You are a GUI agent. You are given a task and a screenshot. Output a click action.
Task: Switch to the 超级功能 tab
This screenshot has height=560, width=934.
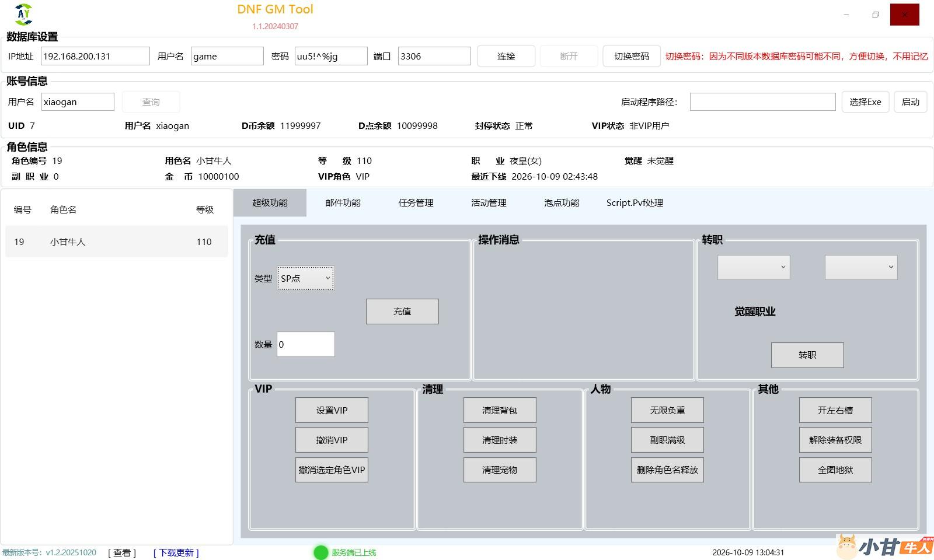coord(270,203)
